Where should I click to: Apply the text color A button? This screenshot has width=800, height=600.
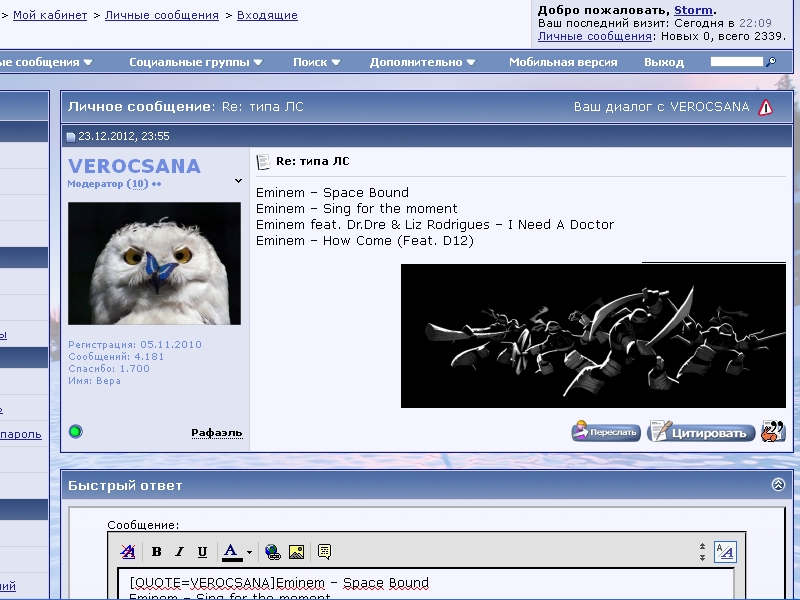[x=231, y=552]
